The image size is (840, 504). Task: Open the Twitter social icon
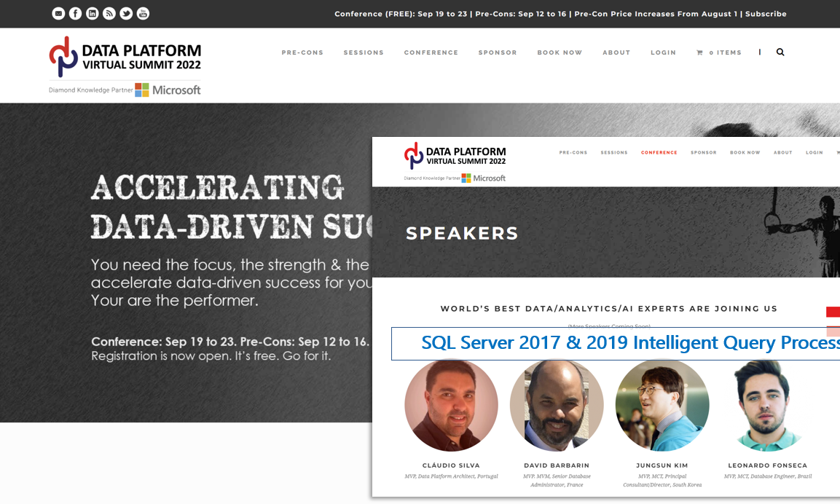click(126, 14)
